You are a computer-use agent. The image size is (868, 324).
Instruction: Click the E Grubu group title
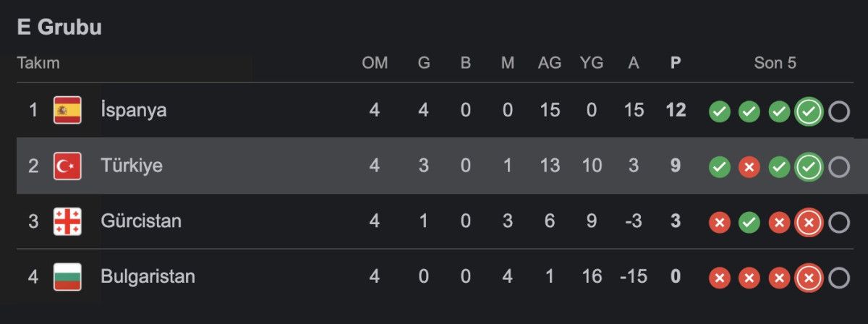tap(59, 27)
